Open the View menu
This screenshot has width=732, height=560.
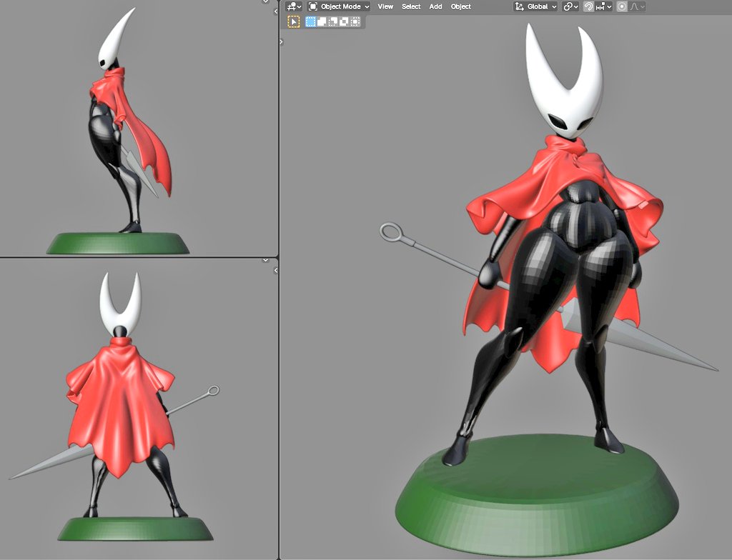click(385, 6)
